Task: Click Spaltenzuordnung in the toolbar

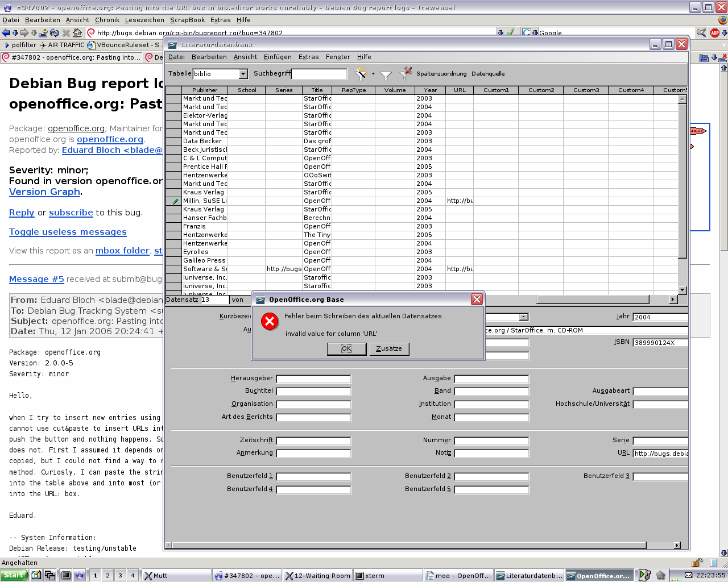Action: pos(441,74)
